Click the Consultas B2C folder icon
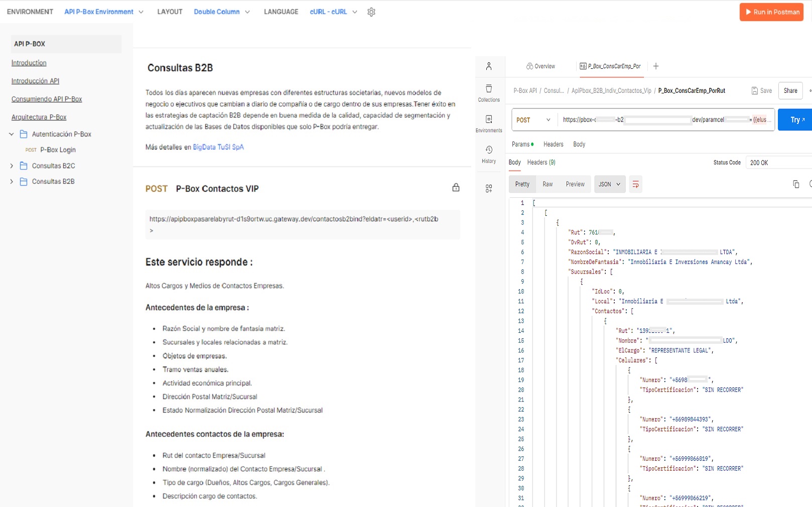Viewport: 812px width, 507px height. tap(24, 166)
